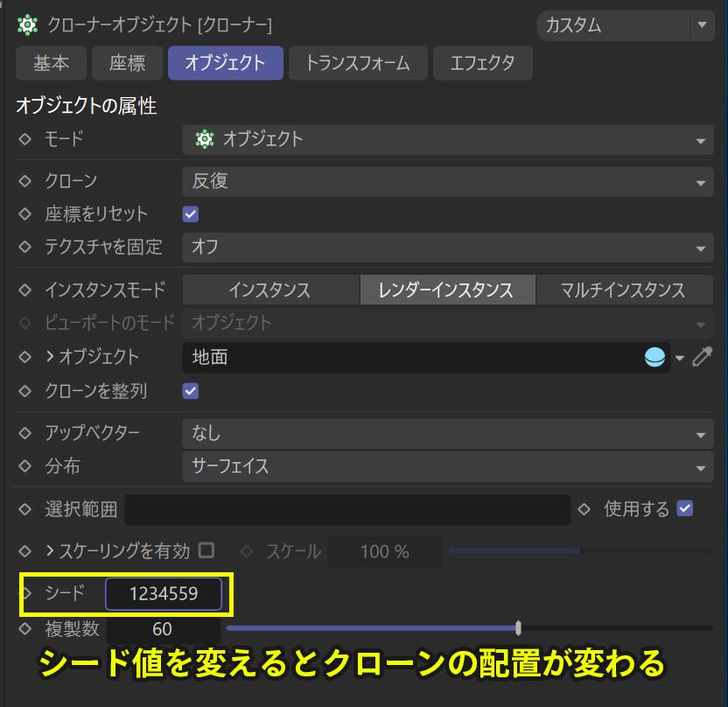Open the クローン dropdown showing 反復
The width and height of the screenshot is (728, 707).
[x=448, y=181]
